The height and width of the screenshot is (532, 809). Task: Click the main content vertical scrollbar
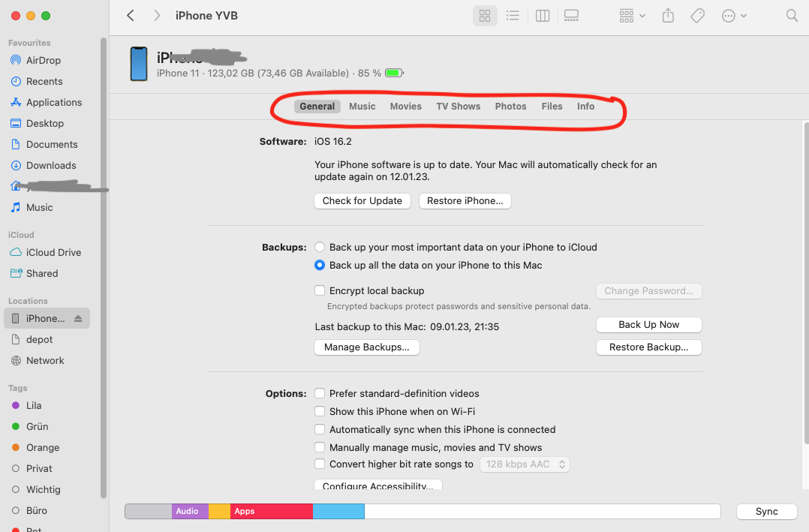806,283
